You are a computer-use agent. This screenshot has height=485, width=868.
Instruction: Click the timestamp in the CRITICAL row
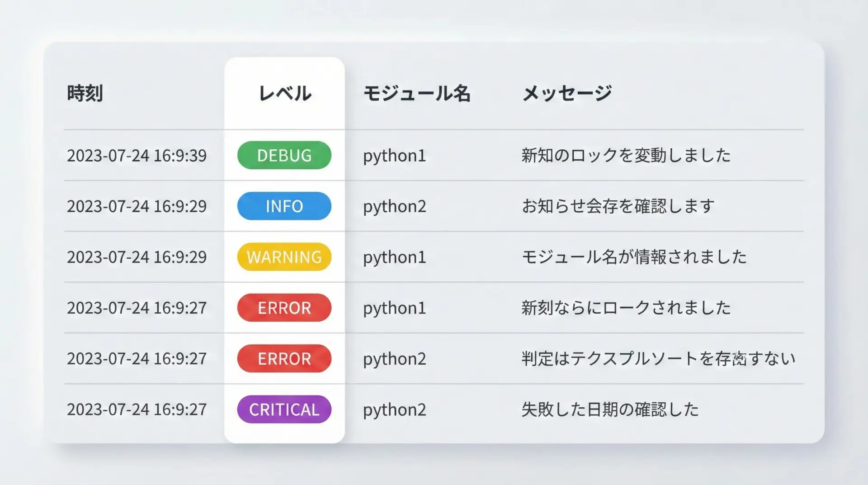137,409
